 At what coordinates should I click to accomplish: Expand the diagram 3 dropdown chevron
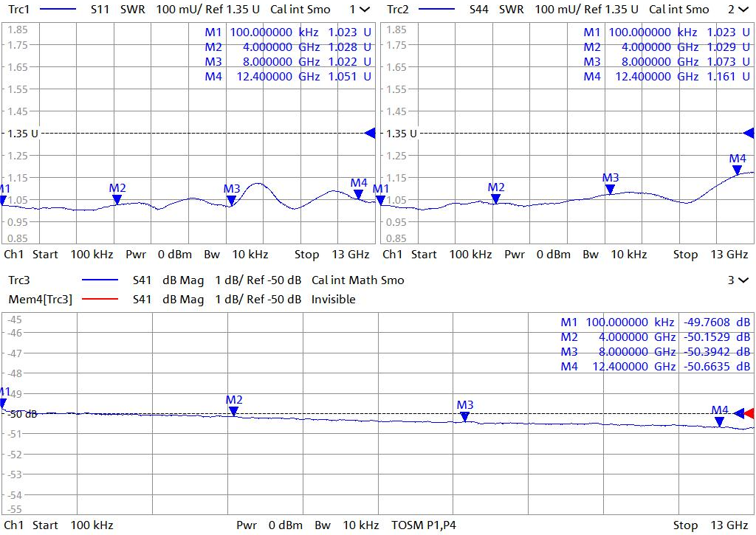tap(742, 280)
